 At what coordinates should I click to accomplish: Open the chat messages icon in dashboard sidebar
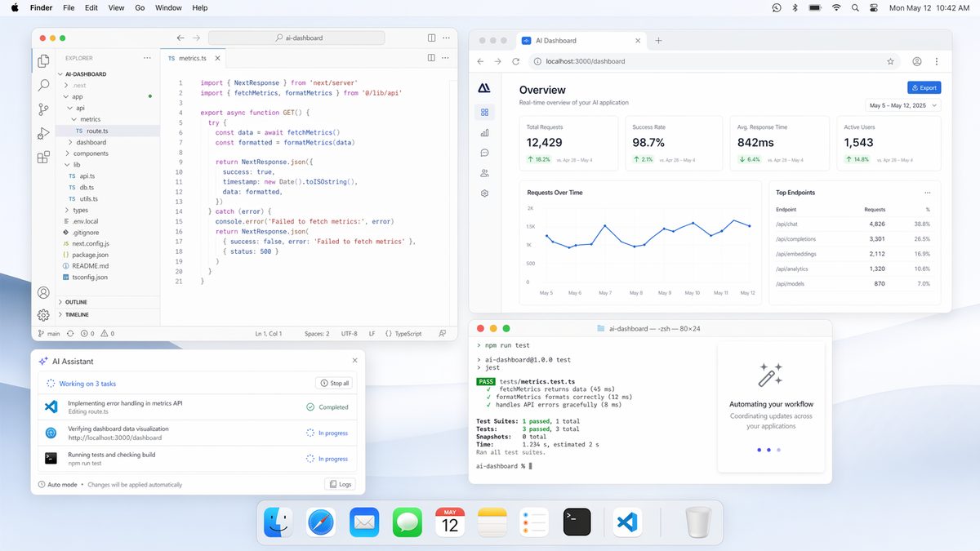pyautogui.click(x=484, y=153)
